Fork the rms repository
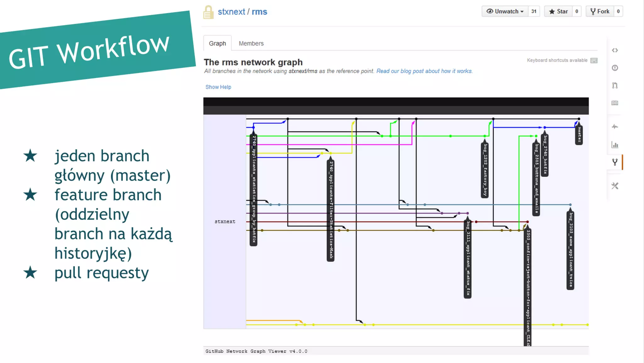 600,12
